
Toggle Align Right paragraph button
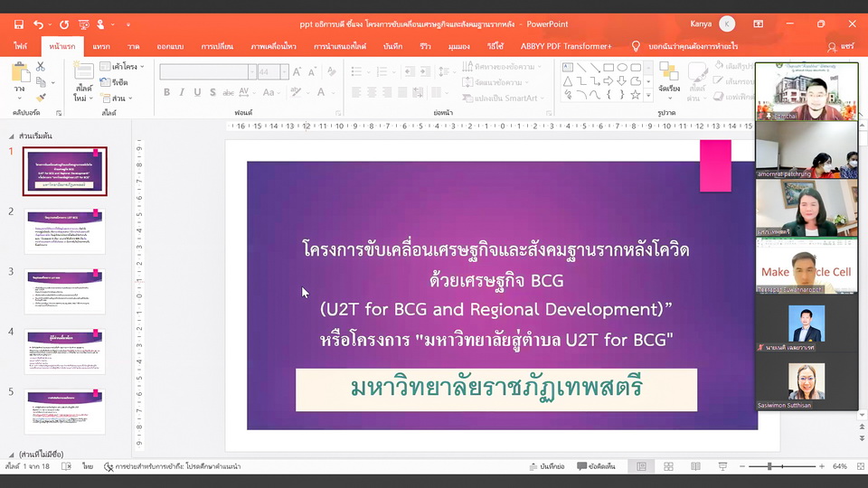(387, 92)
